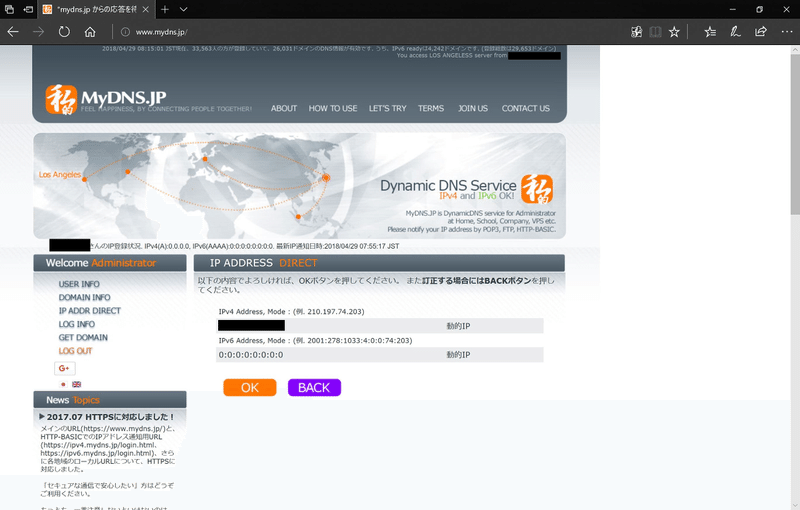This screenshot has height=510, width=800.
Task: Open IP ADDR DIRECT in sidebar
Action: click(x=90, y=311)
